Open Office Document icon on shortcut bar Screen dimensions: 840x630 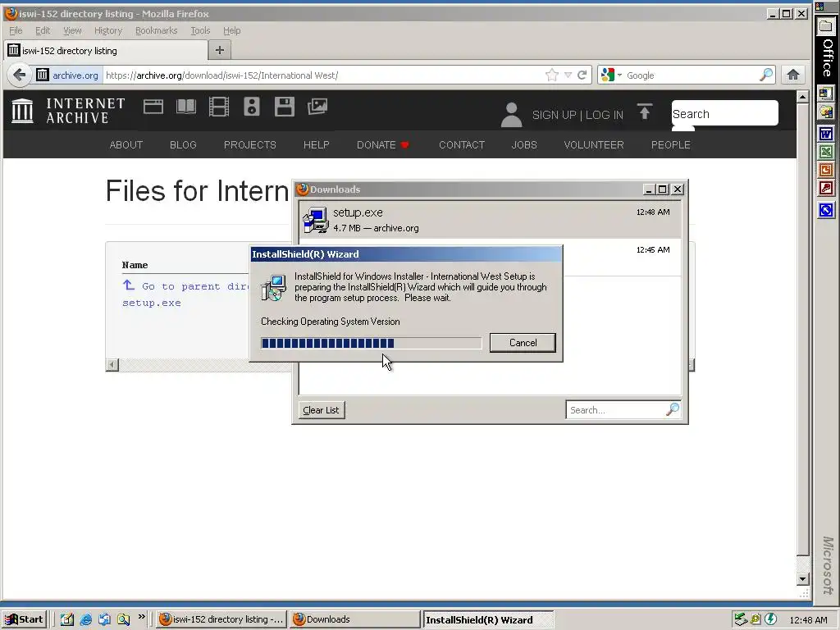tap(825, 112)
